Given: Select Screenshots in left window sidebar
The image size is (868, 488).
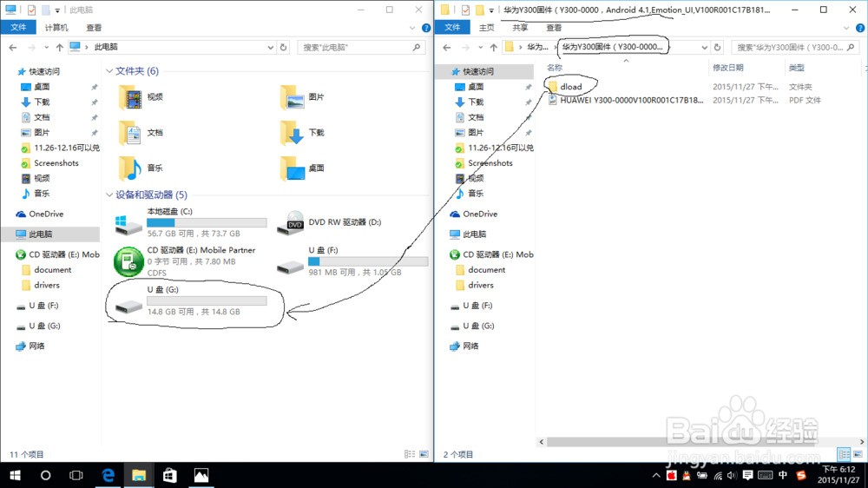Looking at the screenshot, I should (56, 163).
